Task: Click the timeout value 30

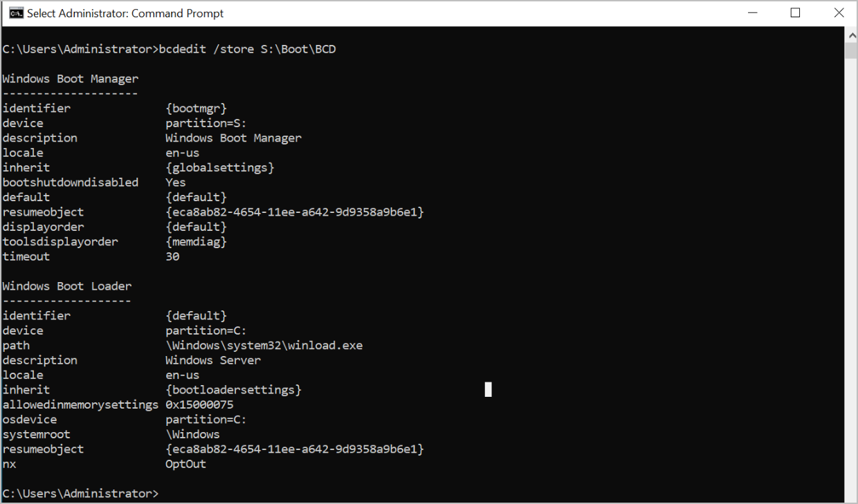Action: tap(172, 256)
